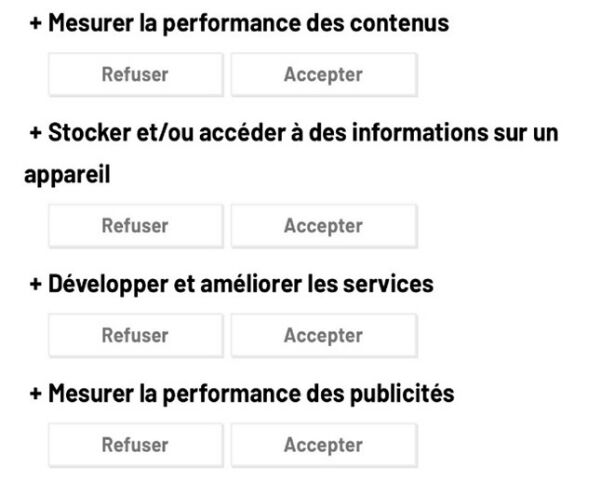The width and height of the screenshot is (600, 492).
Task: Click the plus icon beside Mesurer la performance des contenus
Action: [x=36, y=23]
